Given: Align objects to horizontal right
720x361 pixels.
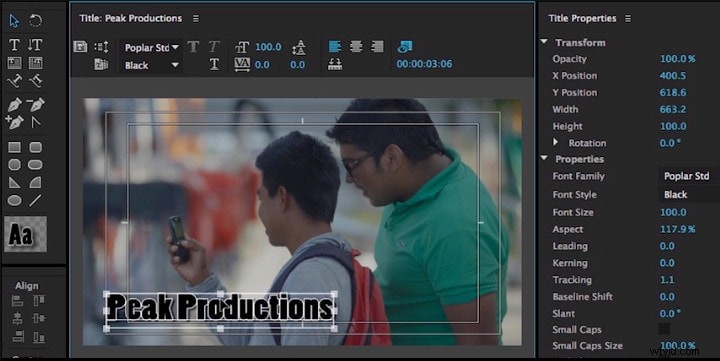Looking at the screenshot, I should coord(17,337).
